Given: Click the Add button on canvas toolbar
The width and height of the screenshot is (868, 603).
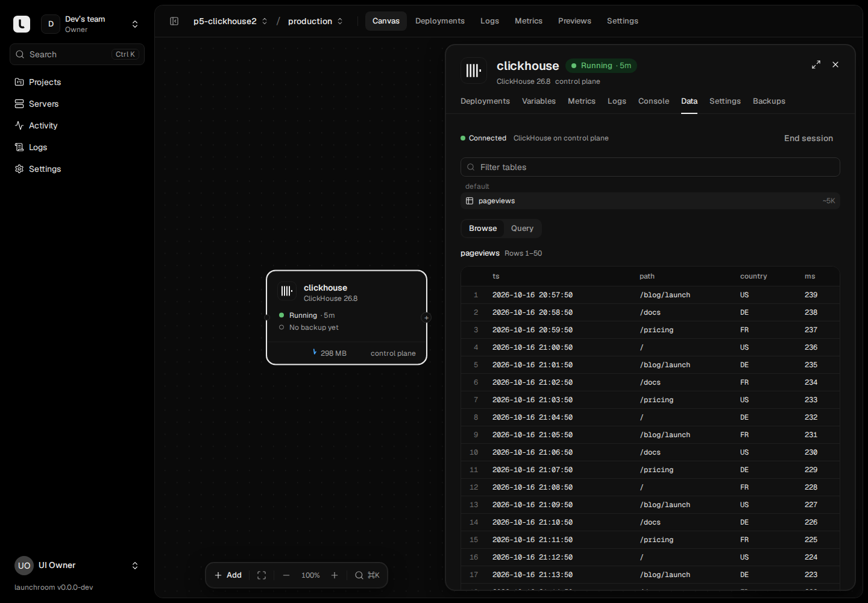Looking at the screenshot, I should 228,575.
